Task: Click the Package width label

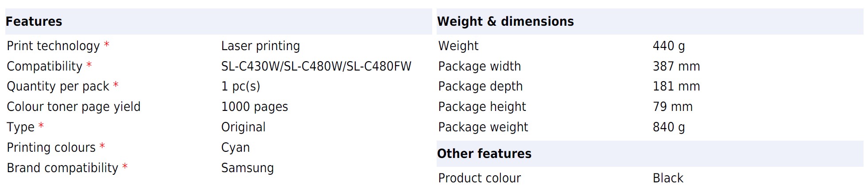Action: click(x=479, y=66)
